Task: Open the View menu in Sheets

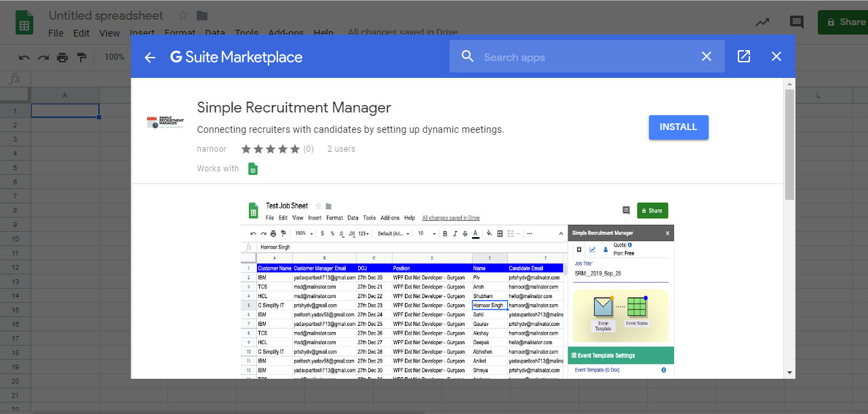Action: point(109,33)
